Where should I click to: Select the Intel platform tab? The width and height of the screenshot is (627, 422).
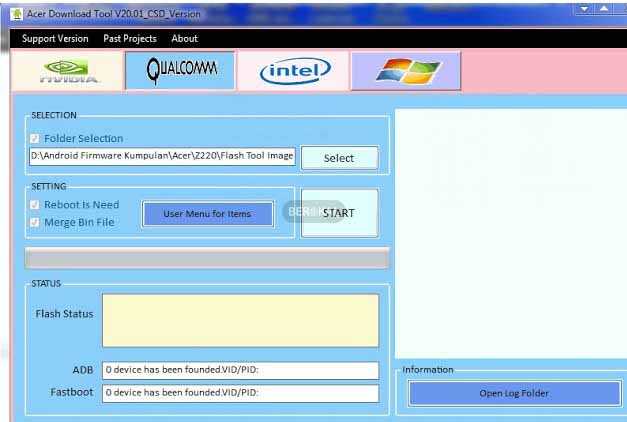pos(294,71)
